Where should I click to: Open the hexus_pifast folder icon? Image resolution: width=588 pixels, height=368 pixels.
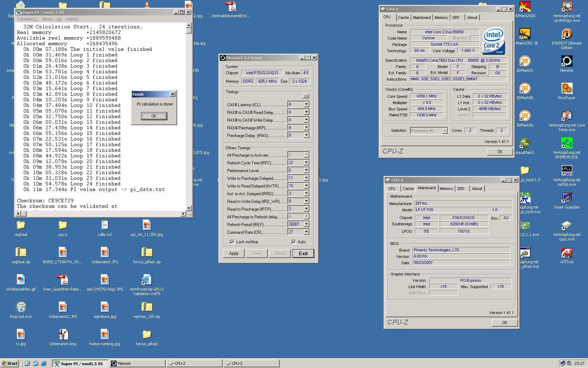[x=147, y=334]
